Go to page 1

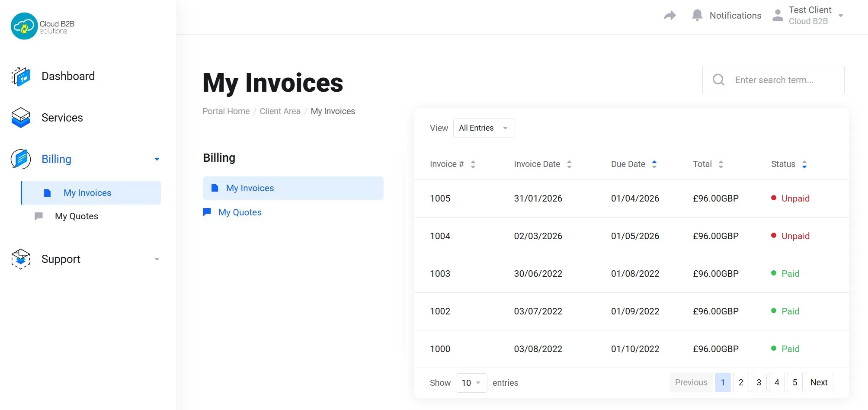[x=723, y=382]
